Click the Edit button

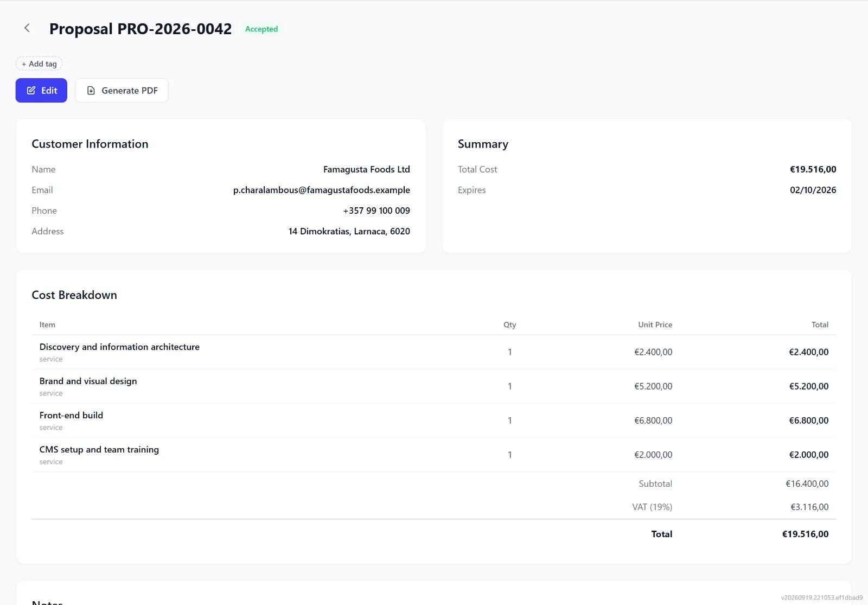coord(41,91)
